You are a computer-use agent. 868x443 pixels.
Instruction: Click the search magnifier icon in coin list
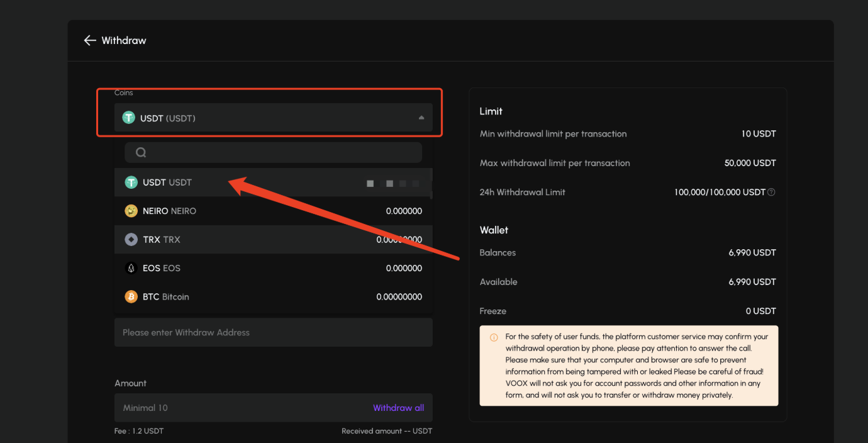point(141,152)
